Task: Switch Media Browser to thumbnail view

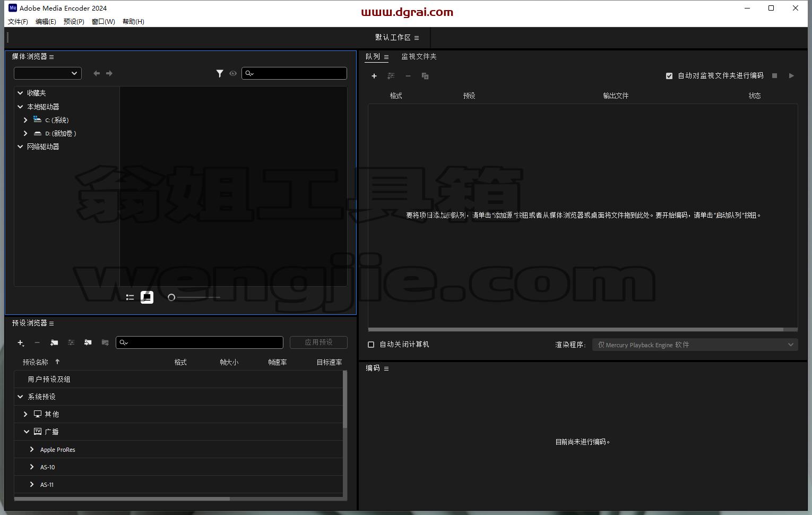Action: [x=147, y=297]
